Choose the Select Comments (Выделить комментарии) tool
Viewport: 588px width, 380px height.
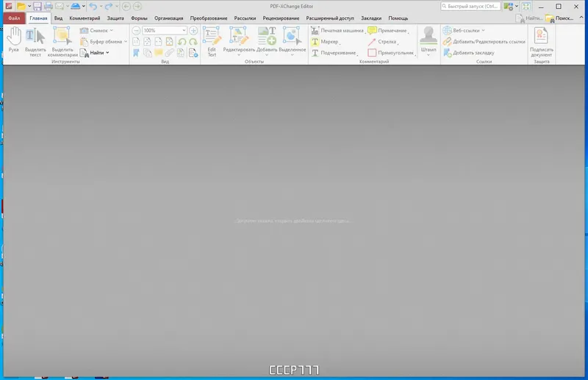pyautogui.click(x=62, y=42)
